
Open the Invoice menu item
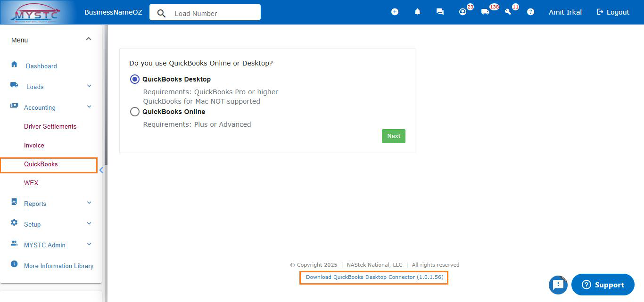point(34,145)
